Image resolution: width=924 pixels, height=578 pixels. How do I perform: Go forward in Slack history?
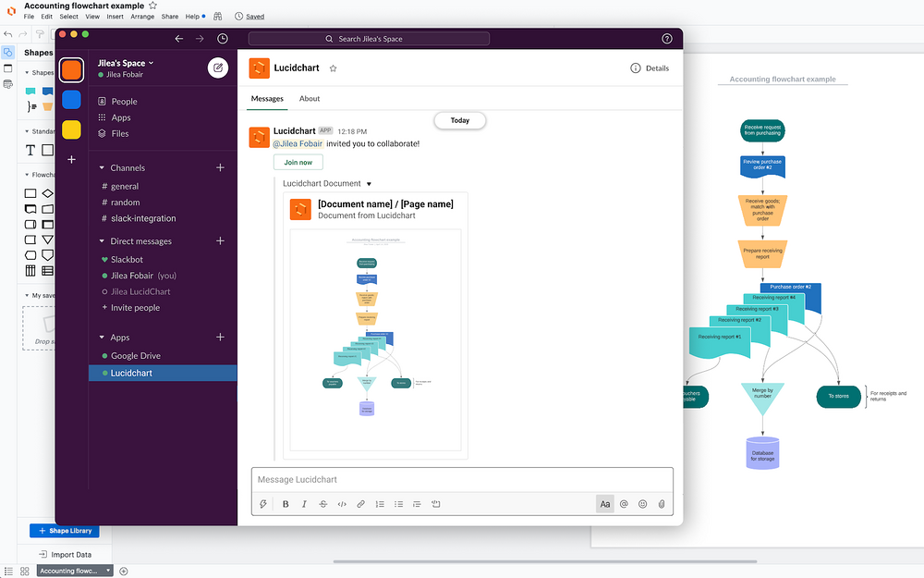pos(200,38)
